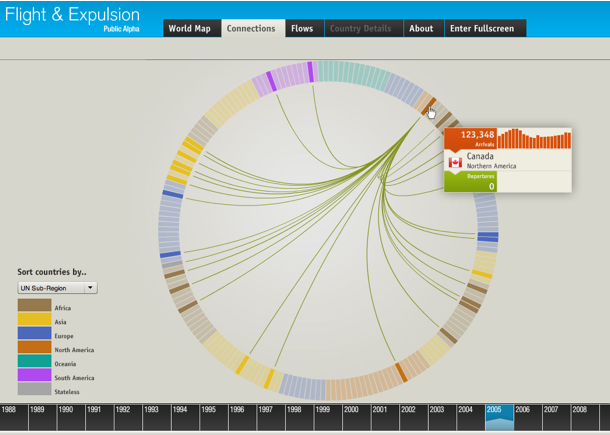
Task: Click the UN Sub-Region combo box
Action: pyautogui.click(x=57, y=288)
